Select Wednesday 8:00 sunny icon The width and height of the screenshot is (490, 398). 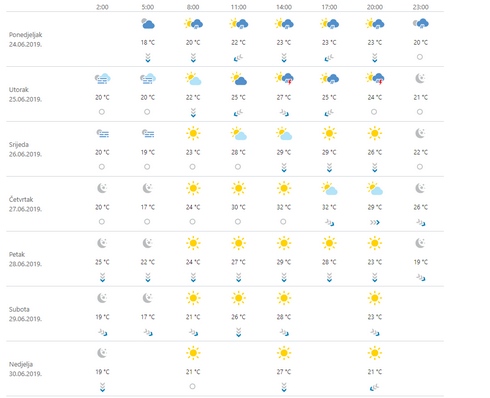[x=193, y=133]
